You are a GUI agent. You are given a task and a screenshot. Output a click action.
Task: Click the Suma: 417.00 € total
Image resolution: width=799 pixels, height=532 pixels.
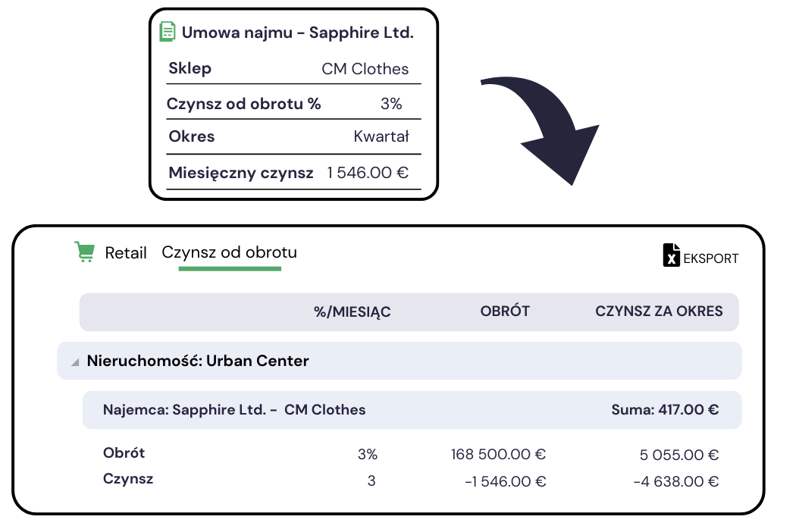pos(665,410)
